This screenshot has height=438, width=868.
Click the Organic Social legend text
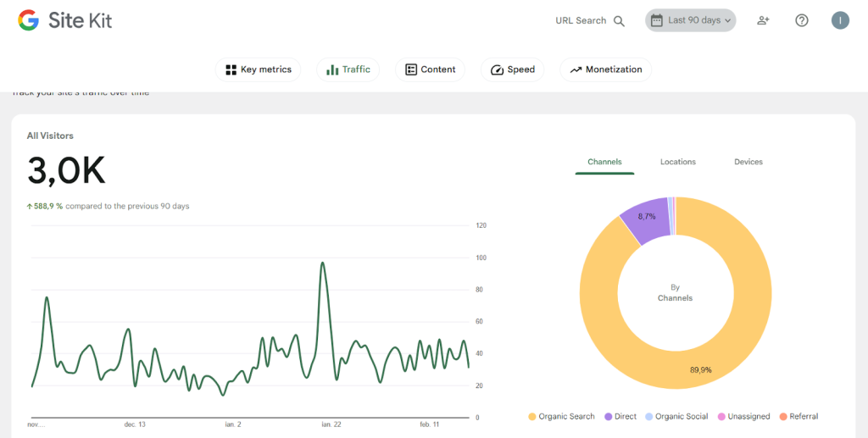point(682,417)
